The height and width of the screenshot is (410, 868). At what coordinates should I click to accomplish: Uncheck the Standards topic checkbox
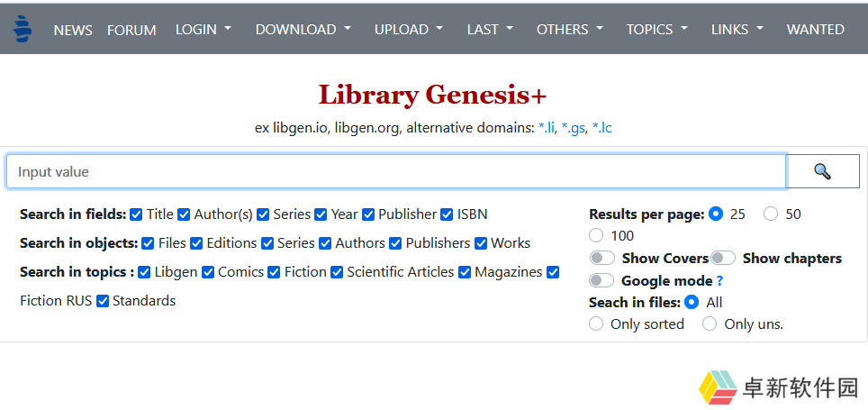(103, 301)
